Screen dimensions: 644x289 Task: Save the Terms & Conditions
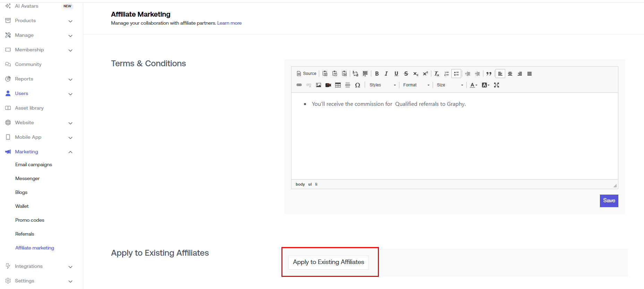click(609, 201)
